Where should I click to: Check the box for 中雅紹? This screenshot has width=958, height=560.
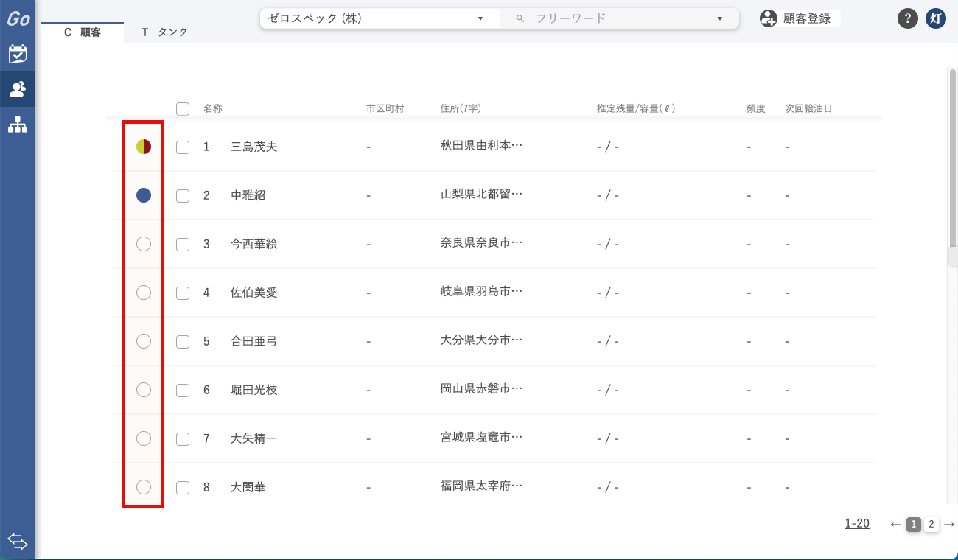pyautogui.click(x=183, y=196)
